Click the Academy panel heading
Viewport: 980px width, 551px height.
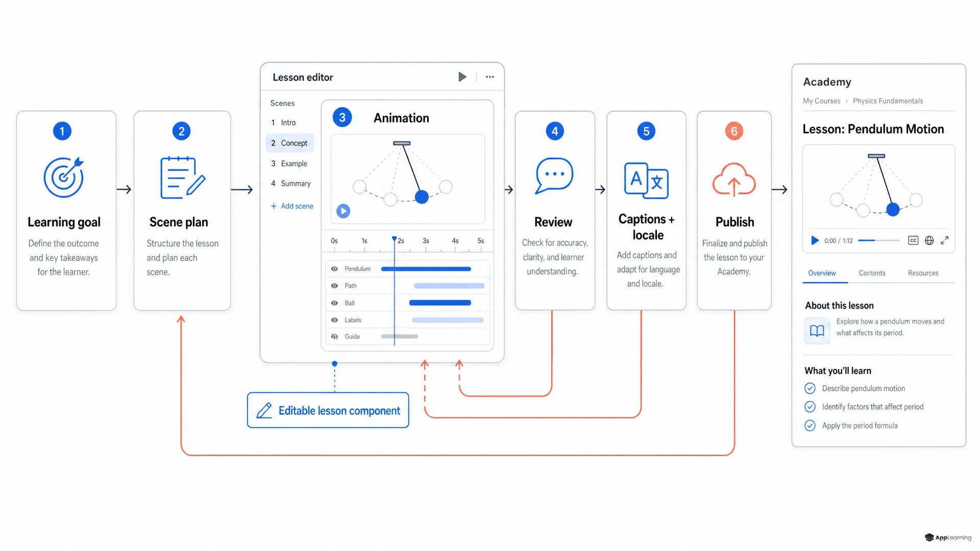[827, 82]
